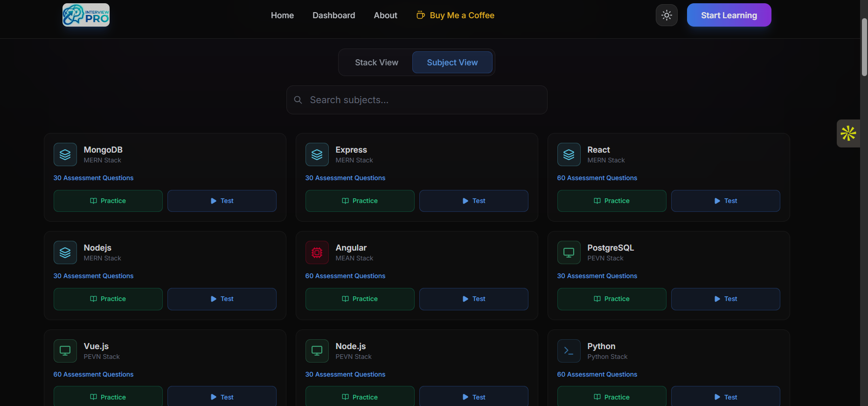The image size is (868, 406).
Task: Click PostgreSQL's 30 Assessment Questions text
Action: click(597, 276)
